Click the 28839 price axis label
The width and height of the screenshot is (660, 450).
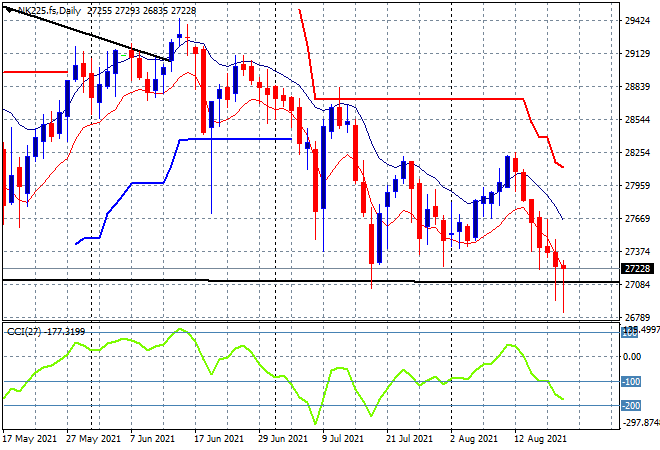click(x=637, y=87)
